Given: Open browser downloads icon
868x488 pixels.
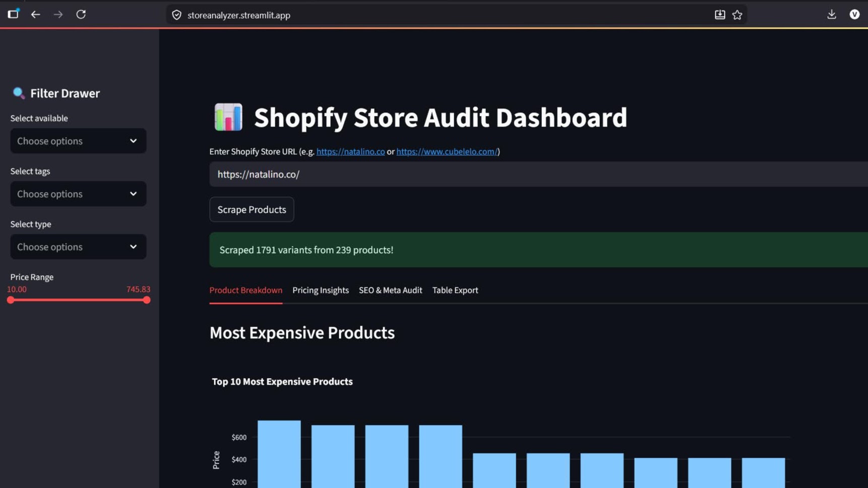Looking at the screenshot, I should 832,15.
